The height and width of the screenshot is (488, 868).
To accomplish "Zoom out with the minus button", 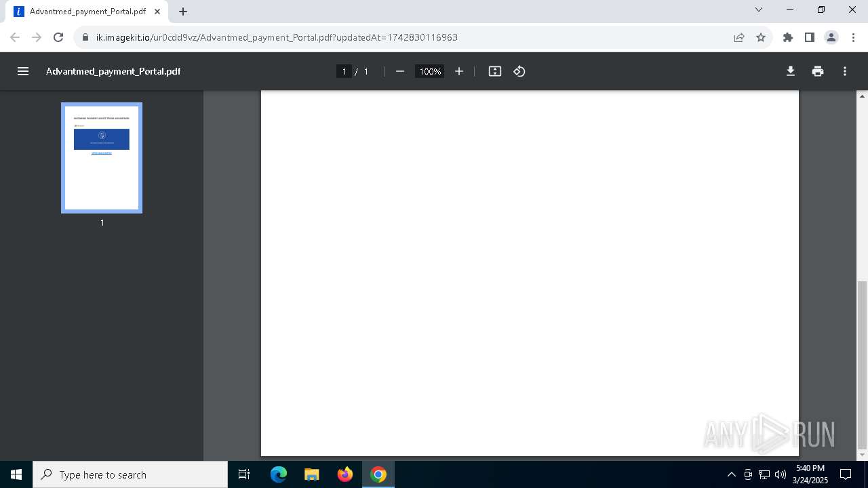I will [x=400, y=71].
